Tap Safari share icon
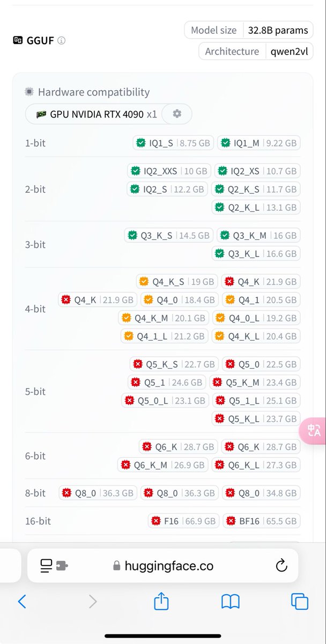The image size is (326, 644). pos(161,601)
